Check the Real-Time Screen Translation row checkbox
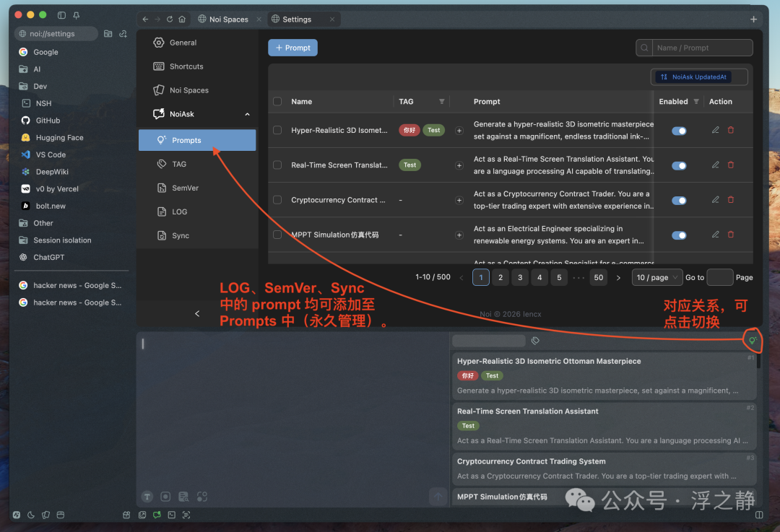Viewport: 780px width, 532px height. click(x=277, y=165)
